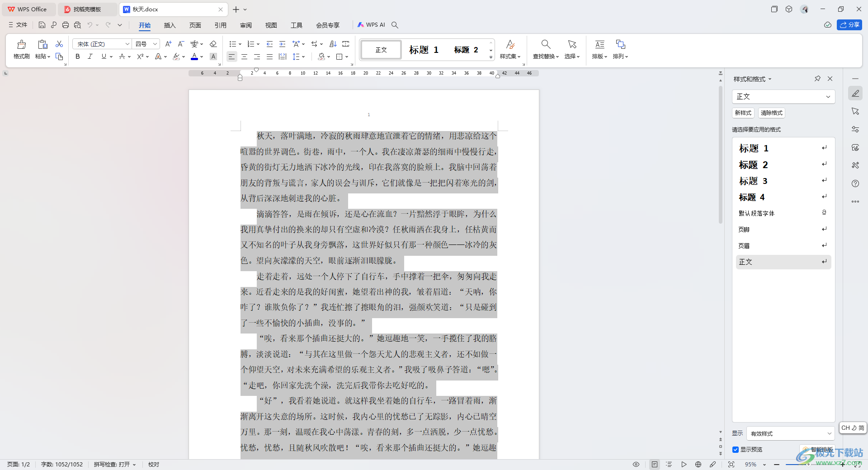Expand the styles gallery more button
The height and width of the screenshot is (470, 868).
tap(491, 57)
